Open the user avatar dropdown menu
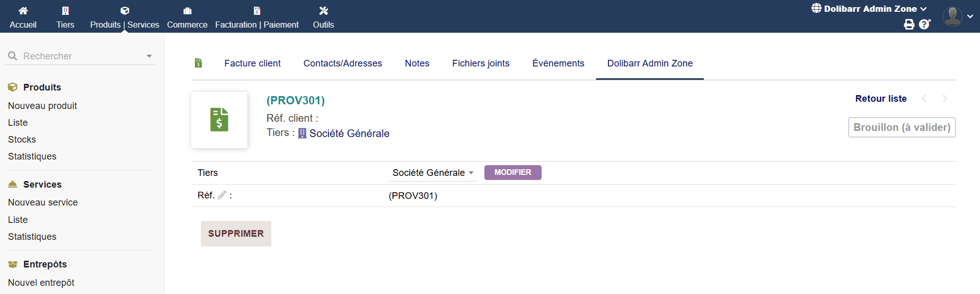The width and height of the screenshot is (980, 294). pyautogui.click(x=957, y=16)
